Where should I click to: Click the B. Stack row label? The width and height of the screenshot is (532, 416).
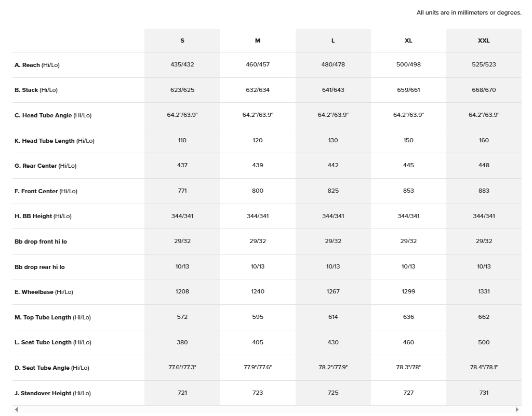36,90
